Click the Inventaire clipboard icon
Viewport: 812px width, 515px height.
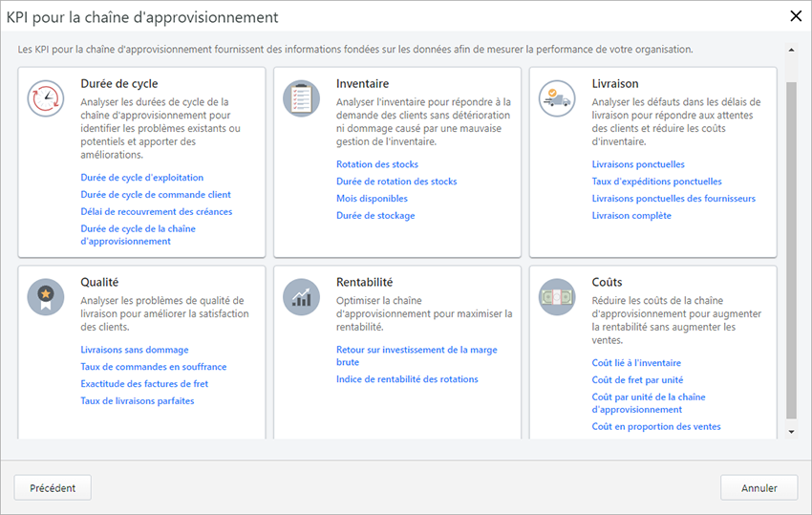(301, 98)
